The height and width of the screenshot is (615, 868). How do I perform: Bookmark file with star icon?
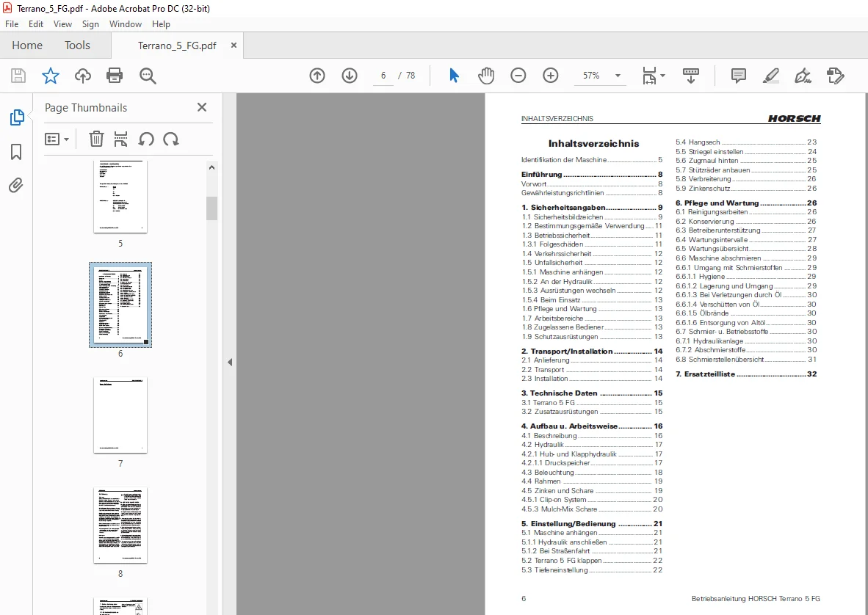(x=51, y=76)
